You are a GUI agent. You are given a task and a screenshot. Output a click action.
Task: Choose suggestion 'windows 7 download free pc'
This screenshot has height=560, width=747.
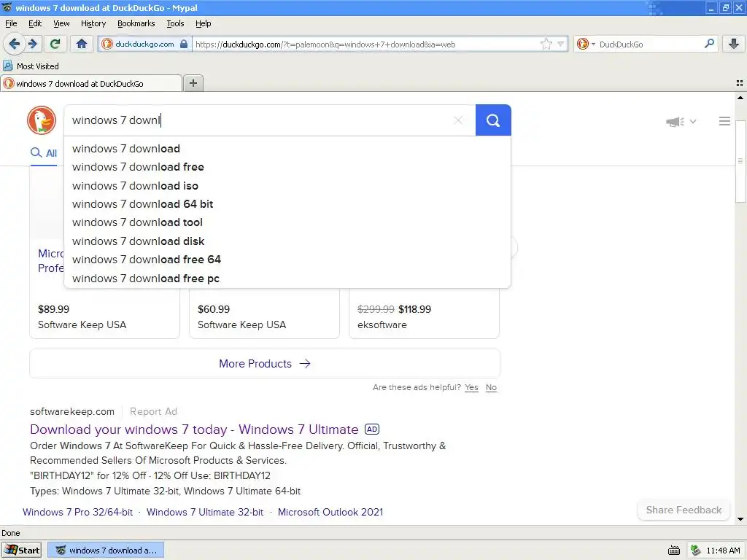287,278
